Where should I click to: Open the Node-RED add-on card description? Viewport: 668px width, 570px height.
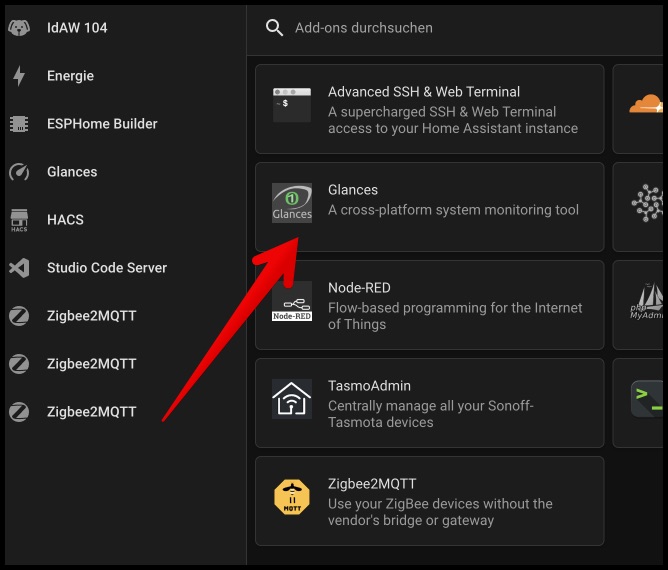pos(455,316)
